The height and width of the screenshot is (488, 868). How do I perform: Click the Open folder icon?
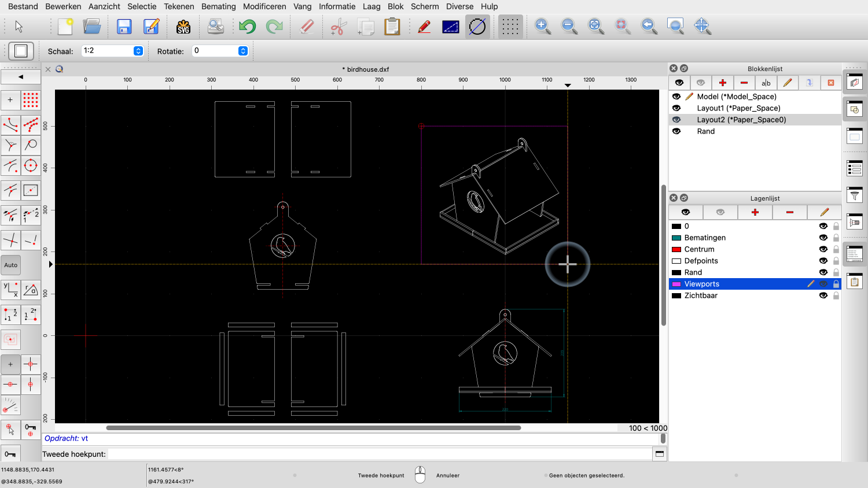click(92, 27)
